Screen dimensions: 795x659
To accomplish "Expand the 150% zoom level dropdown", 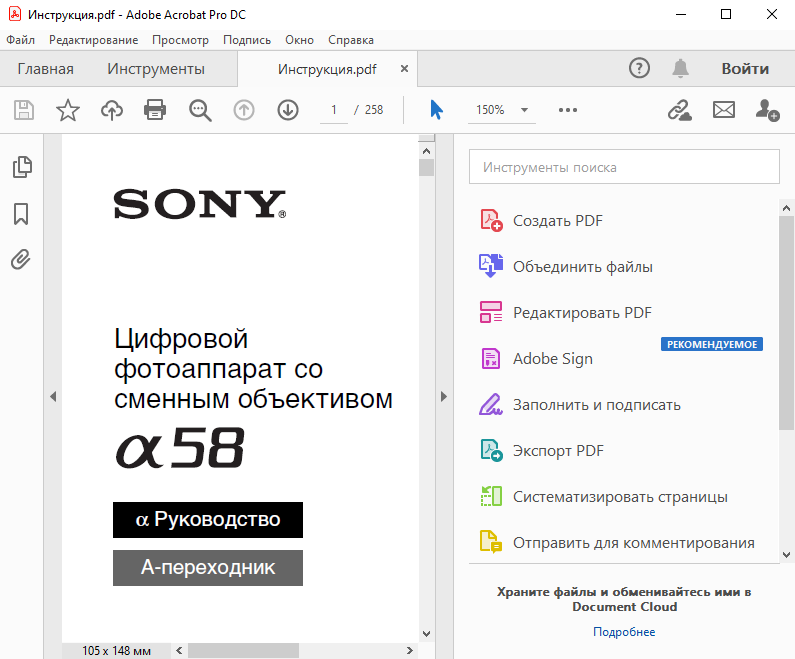I will point(525,110).
